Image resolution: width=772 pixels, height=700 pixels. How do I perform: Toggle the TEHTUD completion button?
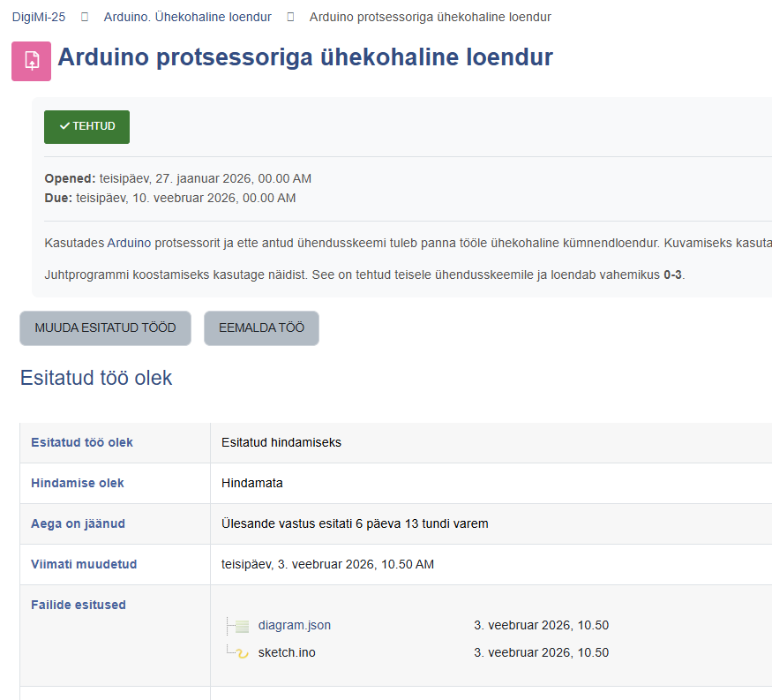point(86,127)
